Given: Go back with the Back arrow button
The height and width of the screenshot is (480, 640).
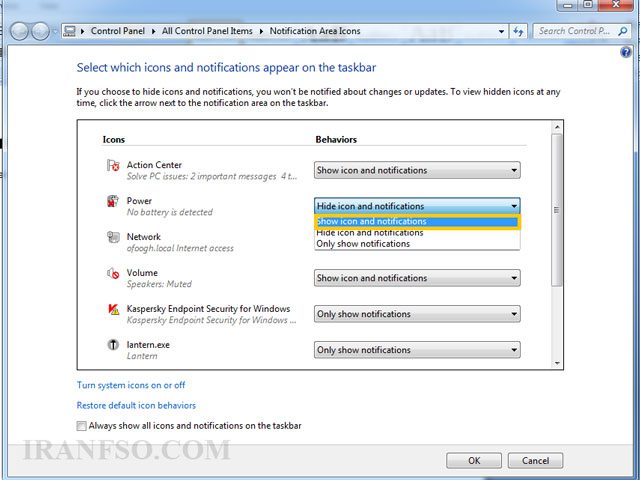Looking at the screenshot, I should tap(19, 31).
